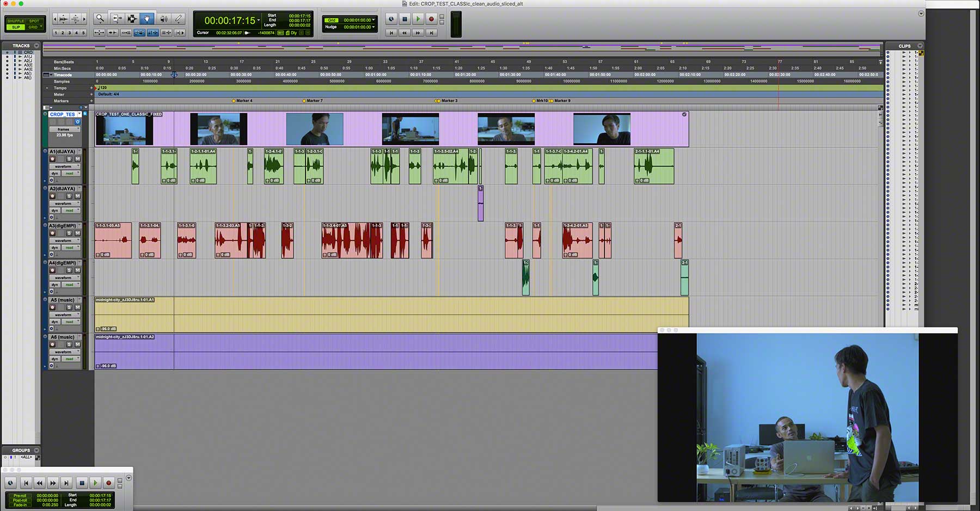Mute the A1(dlJAYA) track
The height and width of the screenshot is (511, 980).
77,159
